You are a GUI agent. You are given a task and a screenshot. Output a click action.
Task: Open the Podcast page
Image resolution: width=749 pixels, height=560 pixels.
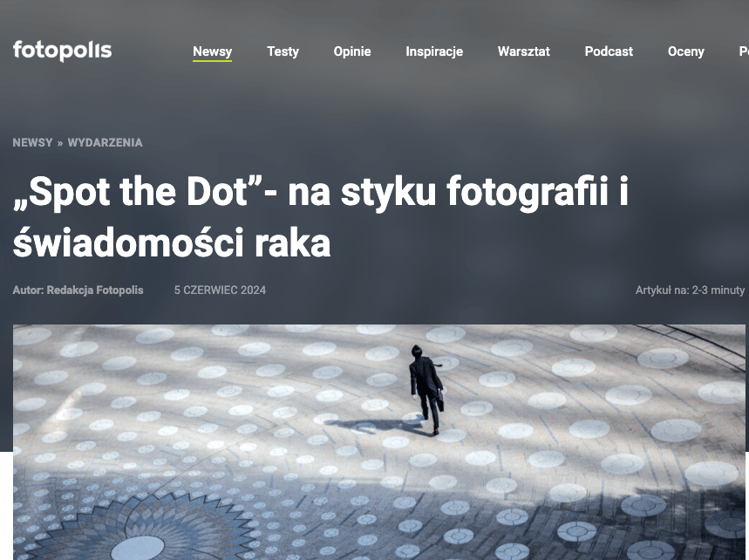[609, 51]
